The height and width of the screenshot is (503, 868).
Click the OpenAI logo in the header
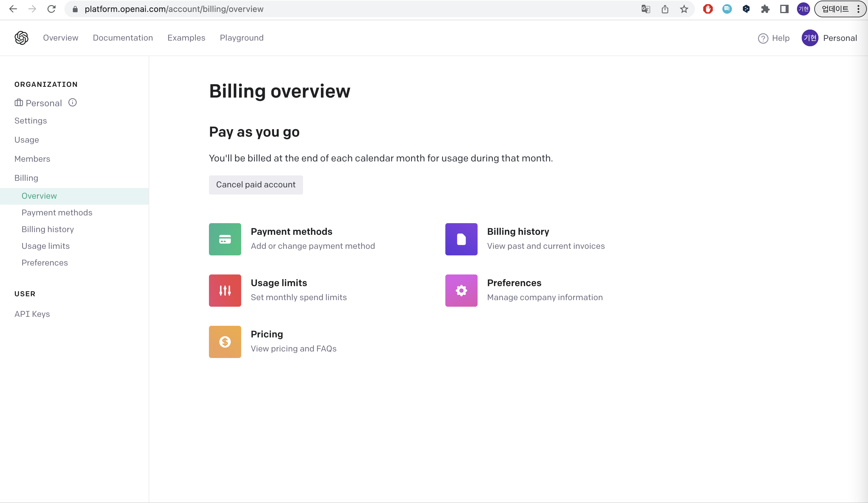click(21, 38)
